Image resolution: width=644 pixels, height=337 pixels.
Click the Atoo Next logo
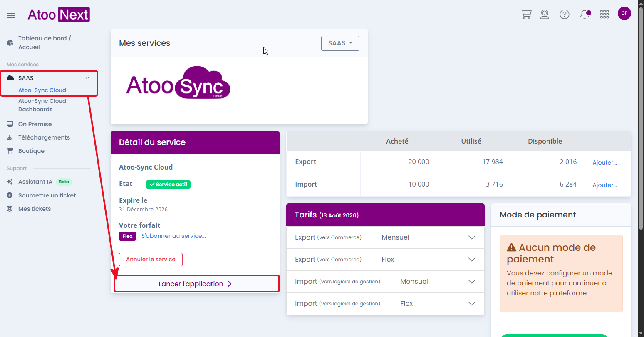pos(59,15)
